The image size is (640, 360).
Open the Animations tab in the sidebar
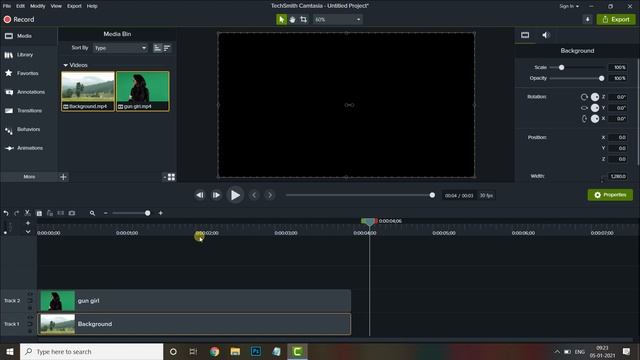tap(29, 148)
